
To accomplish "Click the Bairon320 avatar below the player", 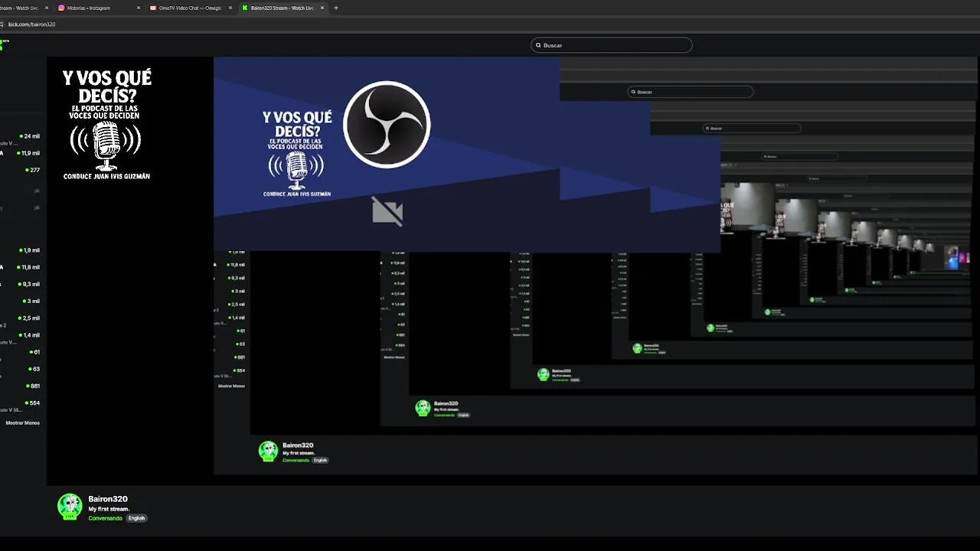I will [70, 507].
